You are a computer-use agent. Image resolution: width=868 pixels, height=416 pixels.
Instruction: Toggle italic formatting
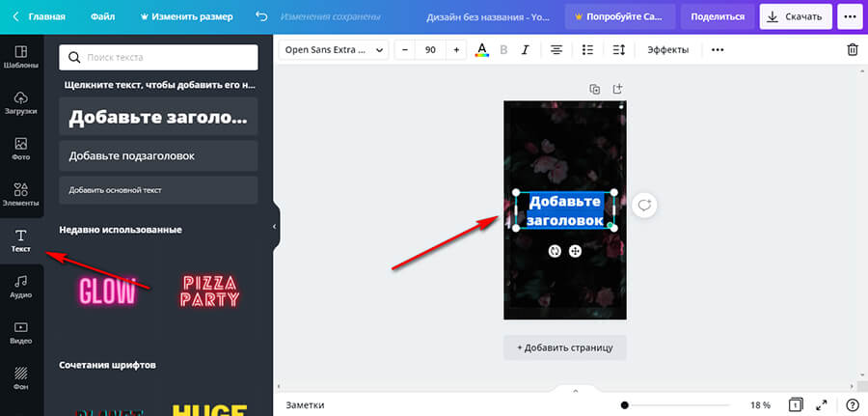pyautogui.click(x=526, y=49)
